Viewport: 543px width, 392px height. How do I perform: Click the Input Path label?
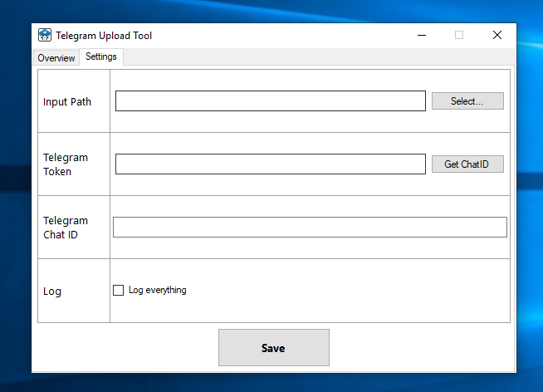point(67,102)
